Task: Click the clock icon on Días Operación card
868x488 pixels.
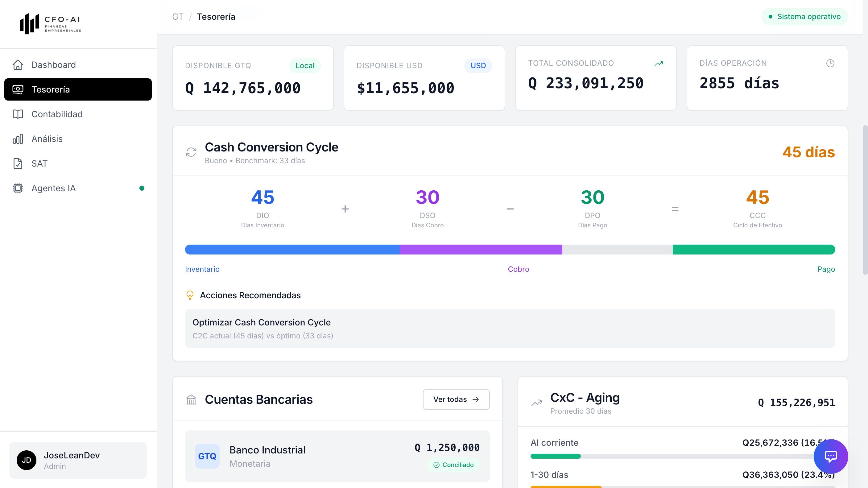Action: tap(831, 63)
